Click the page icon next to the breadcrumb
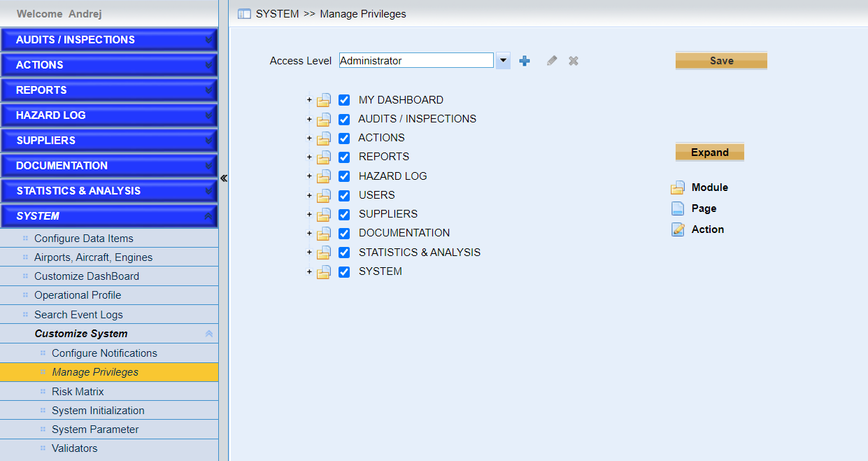The width and height of the screenshot is (868, 461). [244, 14]
